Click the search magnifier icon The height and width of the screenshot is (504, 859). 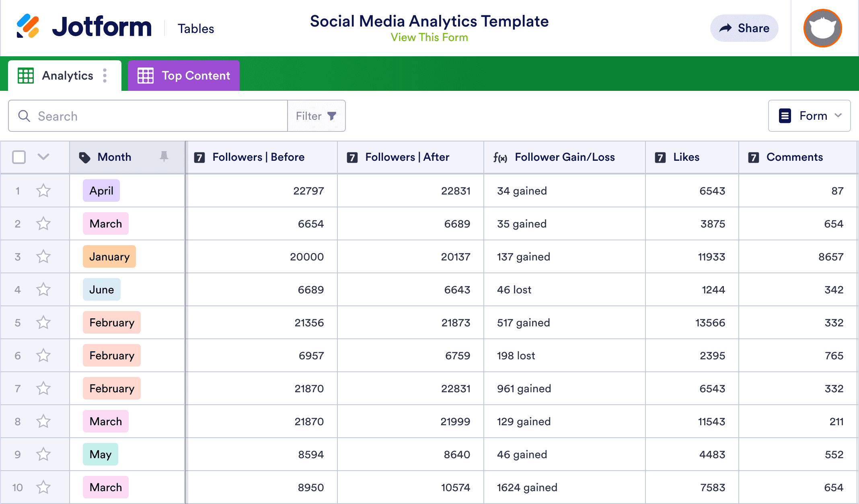(x=24, y=116)
